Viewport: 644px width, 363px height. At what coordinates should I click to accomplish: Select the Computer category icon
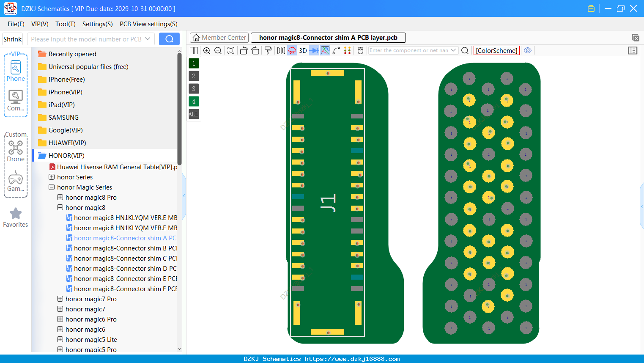coord(16,101)
